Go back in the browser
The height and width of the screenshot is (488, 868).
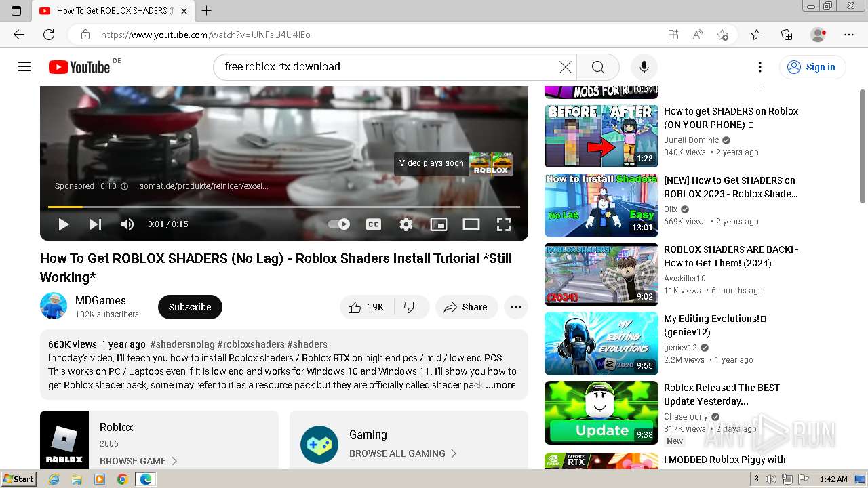(19, 35)
